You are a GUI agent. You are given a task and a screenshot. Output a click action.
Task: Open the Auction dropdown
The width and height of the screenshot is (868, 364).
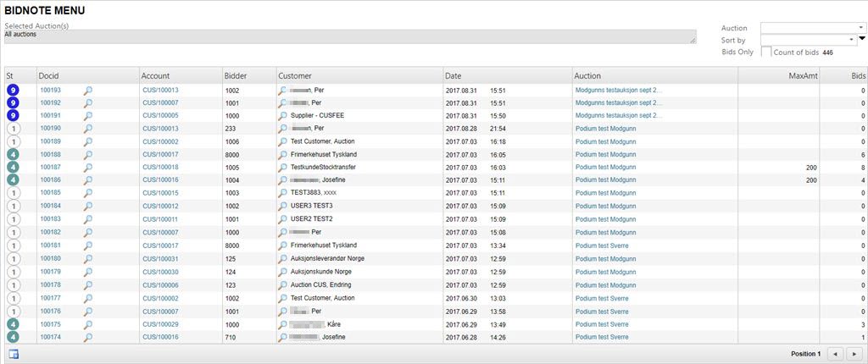[x=812, y=28]
